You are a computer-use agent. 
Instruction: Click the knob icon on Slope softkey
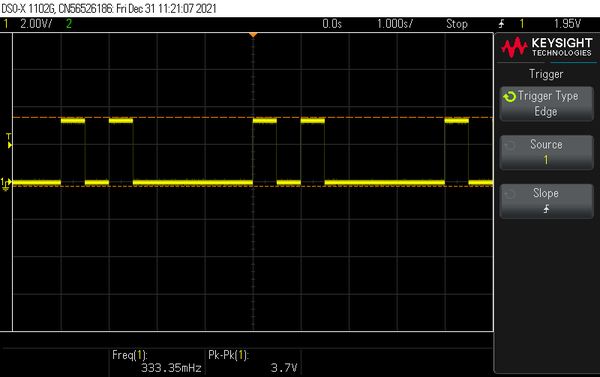[x=509, y=194]
